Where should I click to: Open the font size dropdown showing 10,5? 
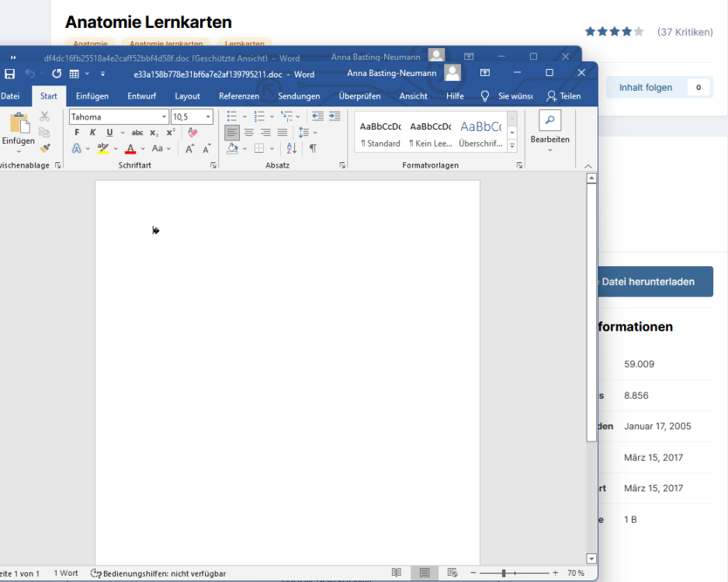[x=192, y=116]
